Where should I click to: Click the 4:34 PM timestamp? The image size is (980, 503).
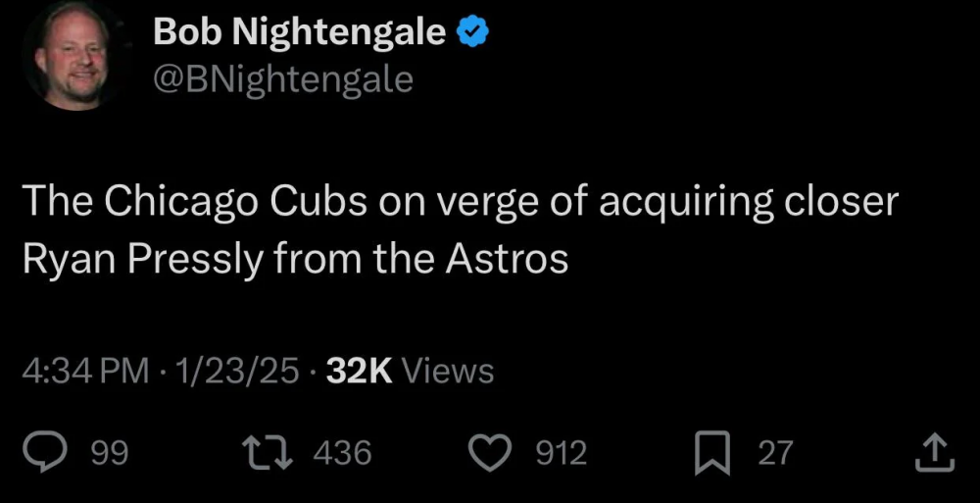[x=85, y=372]
